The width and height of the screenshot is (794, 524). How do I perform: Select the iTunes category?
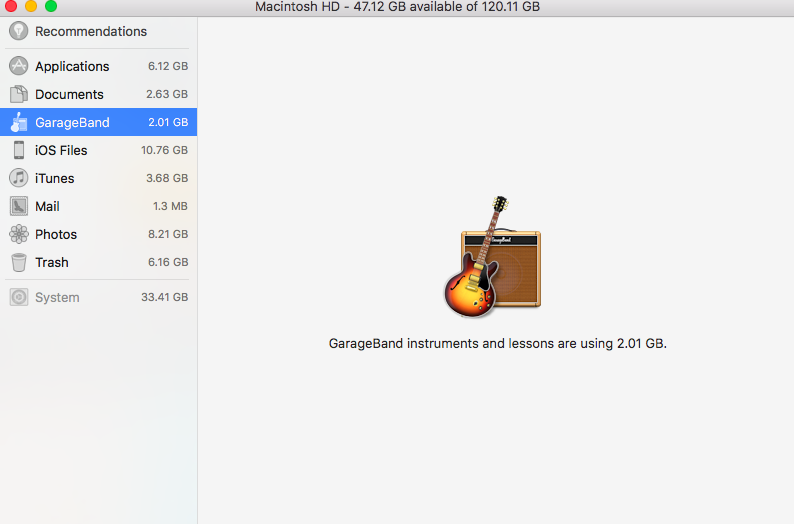tap(55, 178)
